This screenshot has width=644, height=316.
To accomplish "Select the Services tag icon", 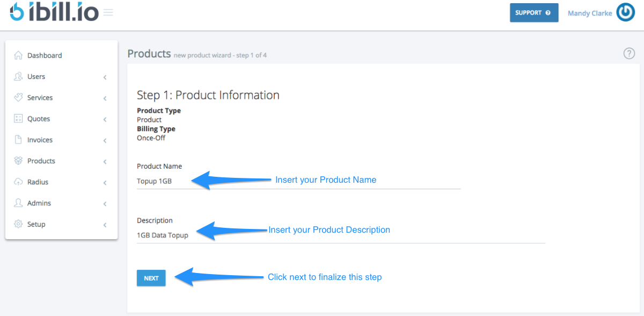I will [x=18, y=97].
